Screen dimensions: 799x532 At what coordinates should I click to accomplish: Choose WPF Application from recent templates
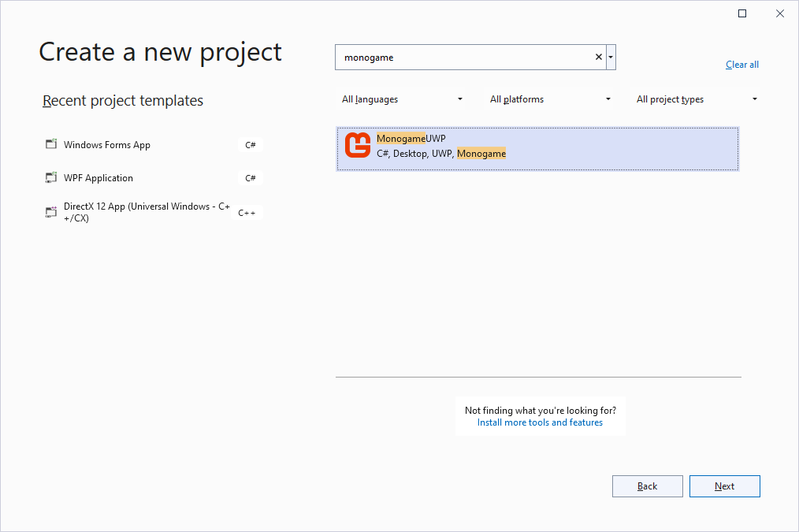(98, 178)
